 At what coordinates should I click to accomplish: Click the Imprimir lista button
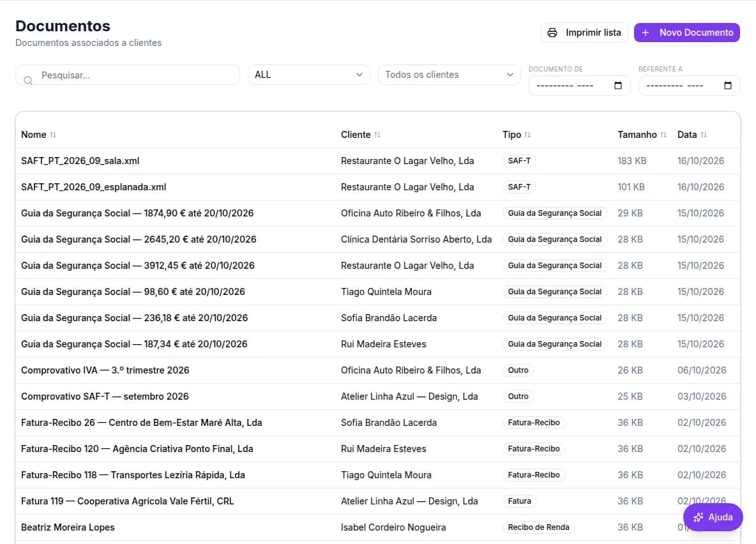584,33
